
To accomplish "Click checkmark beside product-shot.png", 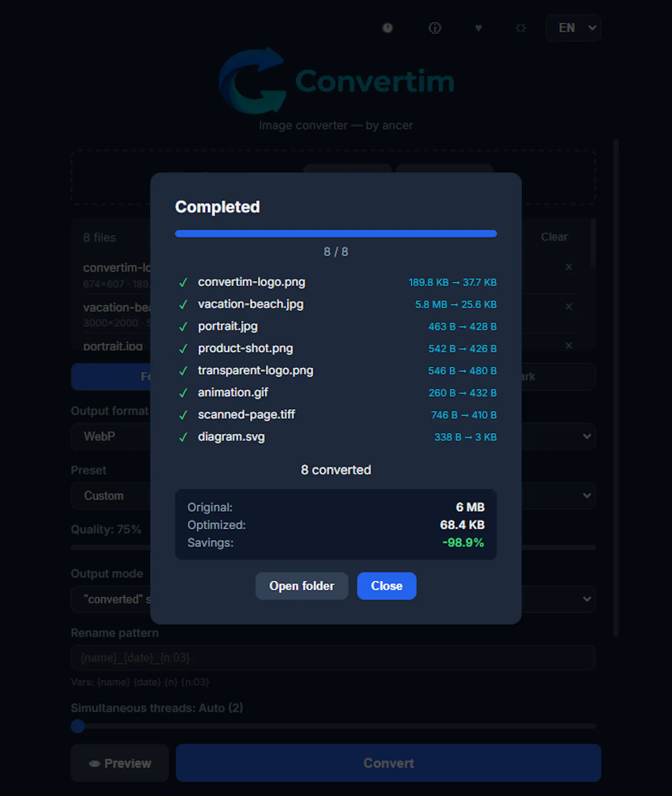I will (x=183, y=349).
